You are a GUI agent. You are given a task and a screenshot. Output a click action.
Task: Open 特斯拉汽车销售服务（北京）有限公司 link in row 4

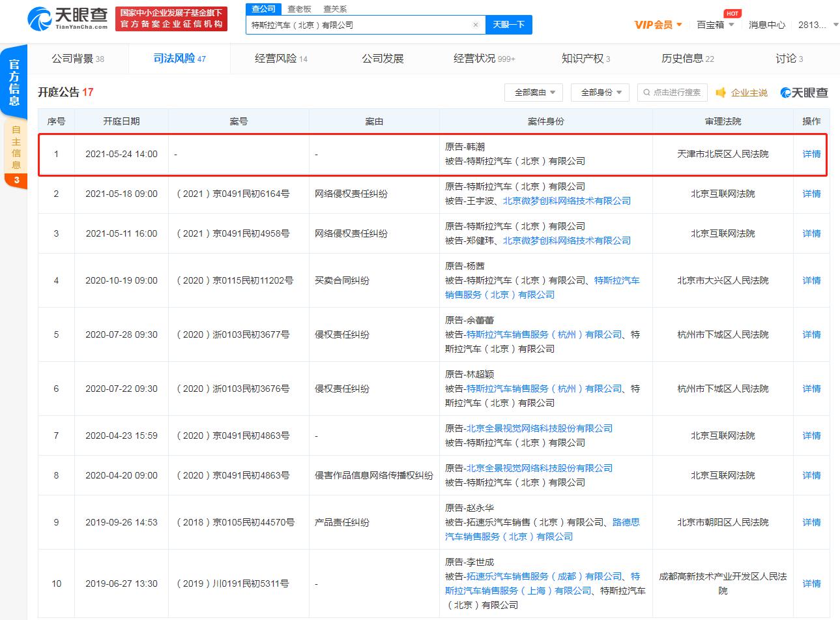pos(542,288)
